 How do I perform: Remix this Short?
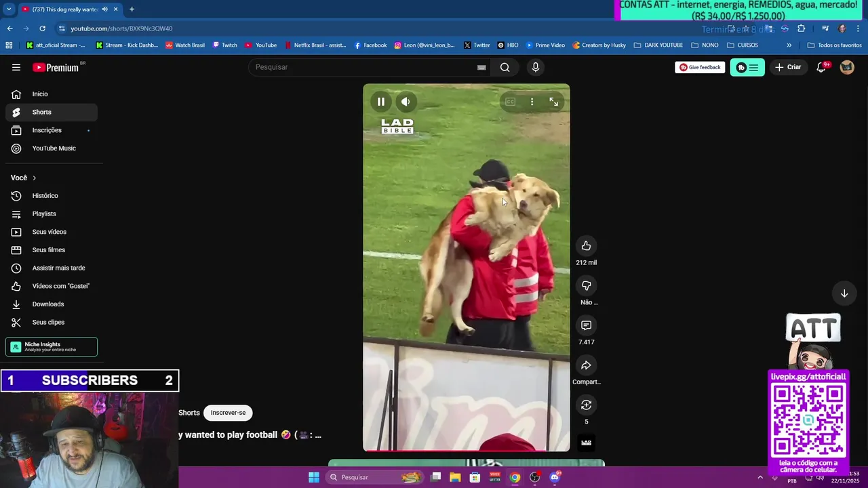pyautogui.click(x=587, y=405)
